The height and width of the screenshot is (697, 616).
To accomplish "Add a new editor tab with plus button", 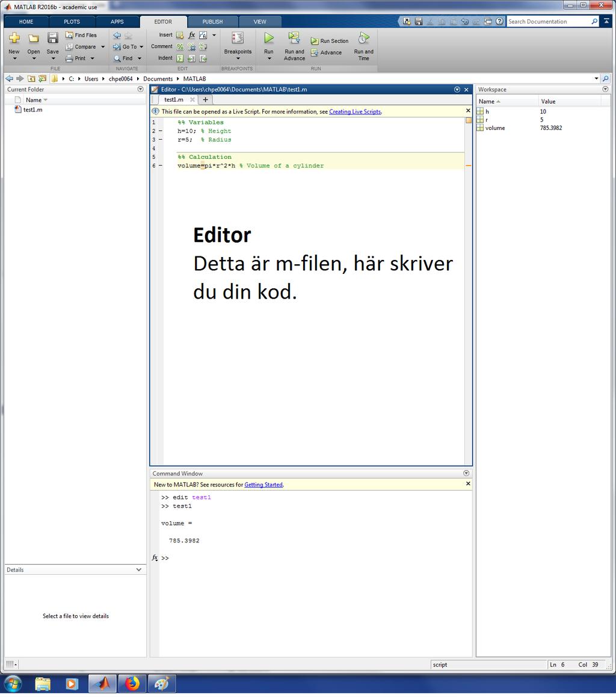I will (205, 99).
